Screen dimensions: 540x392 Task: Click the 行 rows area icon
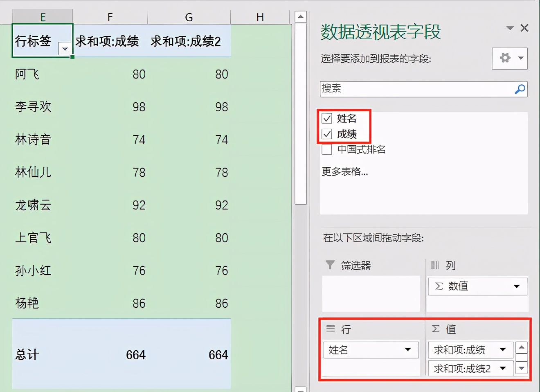coord(331,329)
